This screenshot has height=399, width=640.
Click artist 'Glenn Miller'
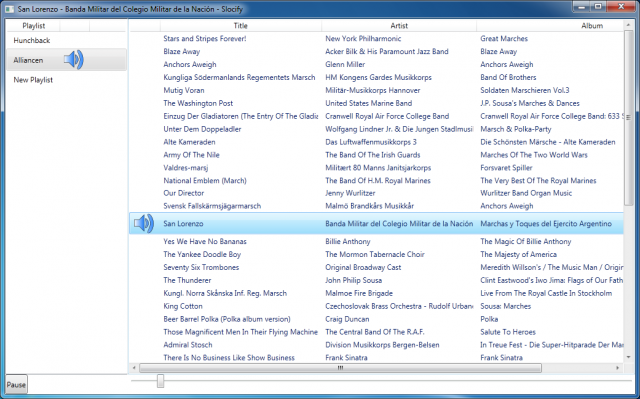point(345,64)
